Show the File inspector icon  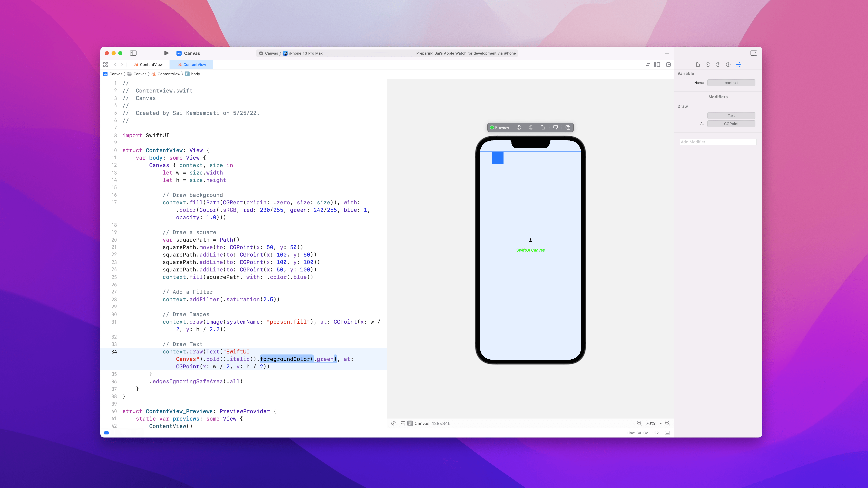[x=697, y=65]
